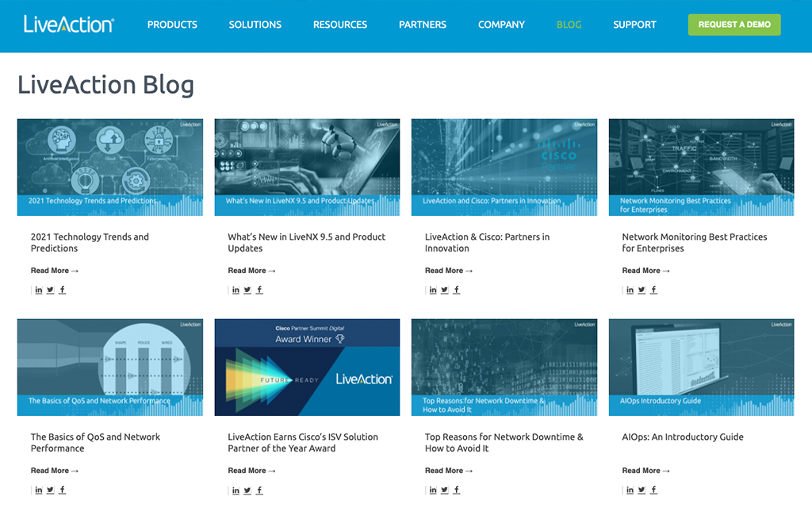Share LiveAction & Cisco post on Facebook

click(456, 290)
